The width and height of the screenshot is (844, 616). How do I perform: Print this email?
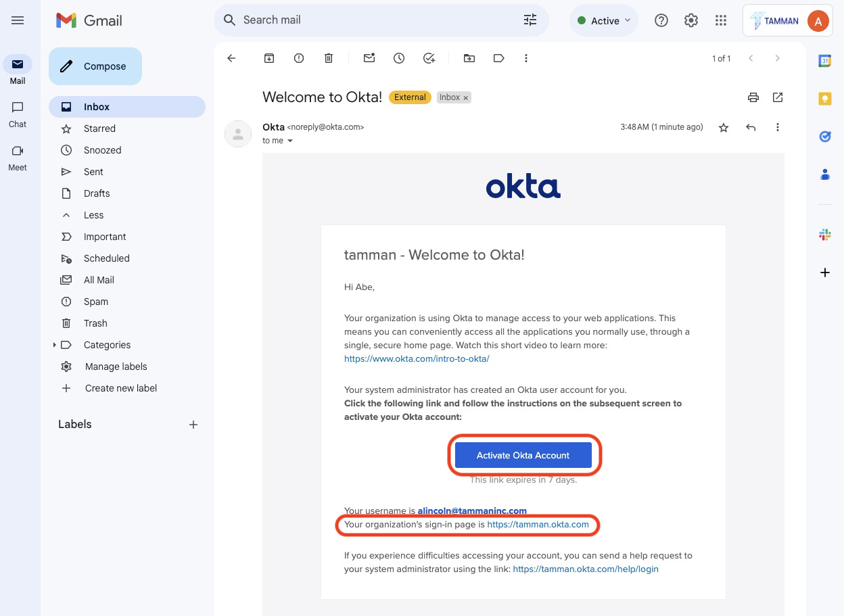(753, 97)
